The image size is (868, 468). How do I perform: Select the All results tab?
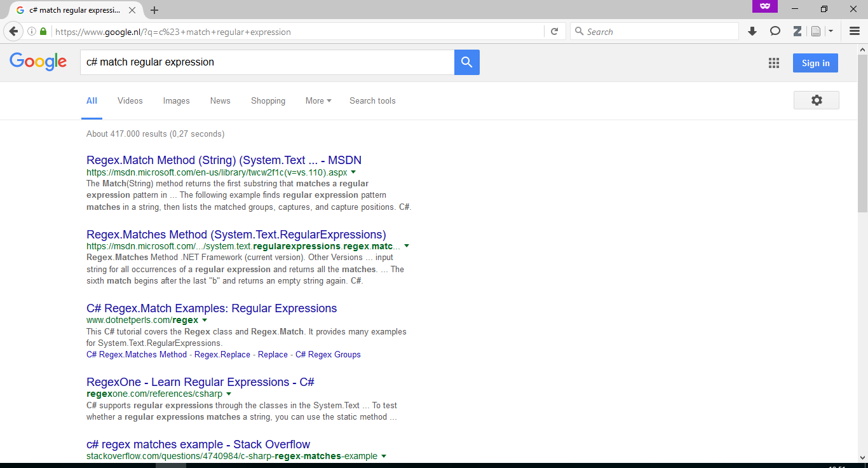(92, 100)
